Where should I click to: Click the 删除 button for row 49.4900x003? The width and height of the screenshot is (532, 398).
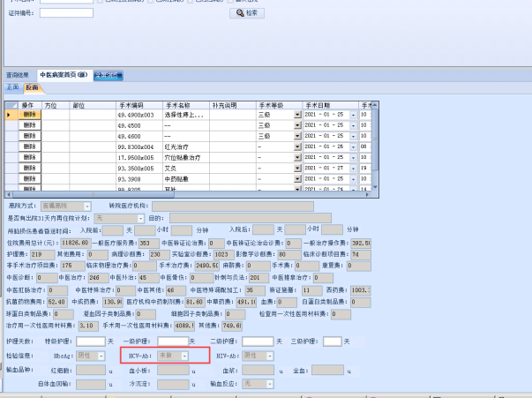click(x=29, y=115)
